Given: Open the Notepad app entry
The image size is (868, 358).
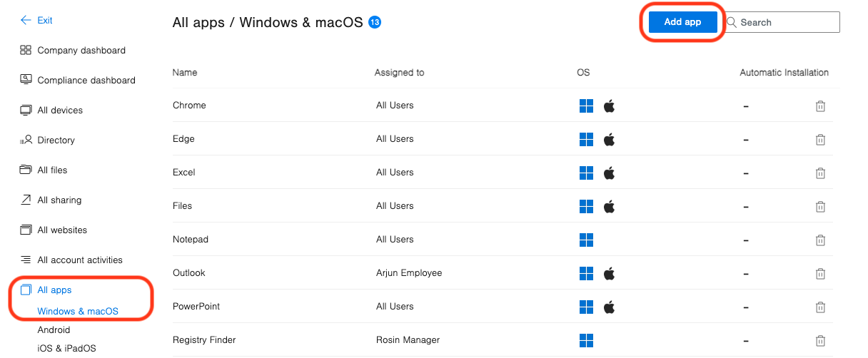Looking at the screenshot, I should pos(191,240).
